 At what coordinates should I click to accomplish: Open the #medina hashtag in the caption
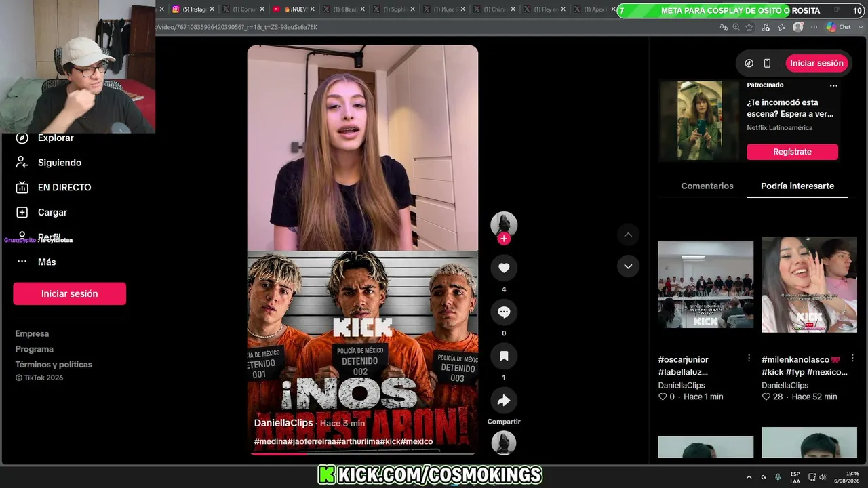click(x=271, y=441)
